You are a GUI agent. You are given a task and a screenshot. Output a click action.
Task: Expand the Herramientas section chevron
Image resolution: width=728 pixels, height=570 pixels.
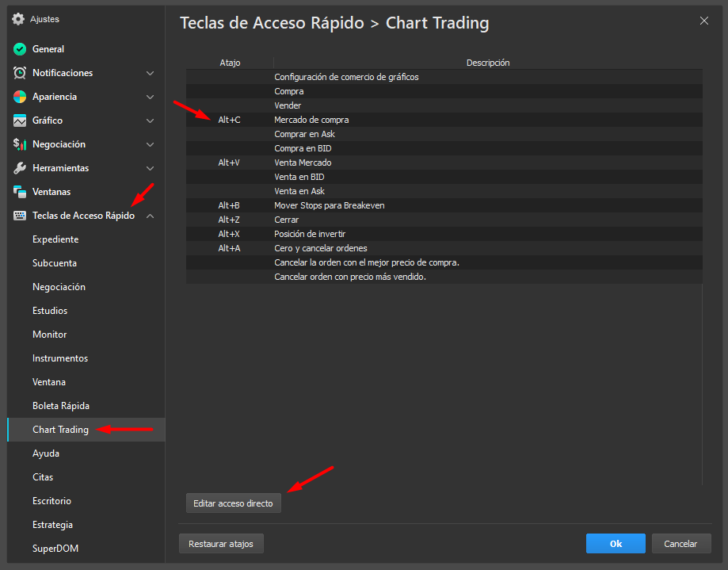click(151, 168)
